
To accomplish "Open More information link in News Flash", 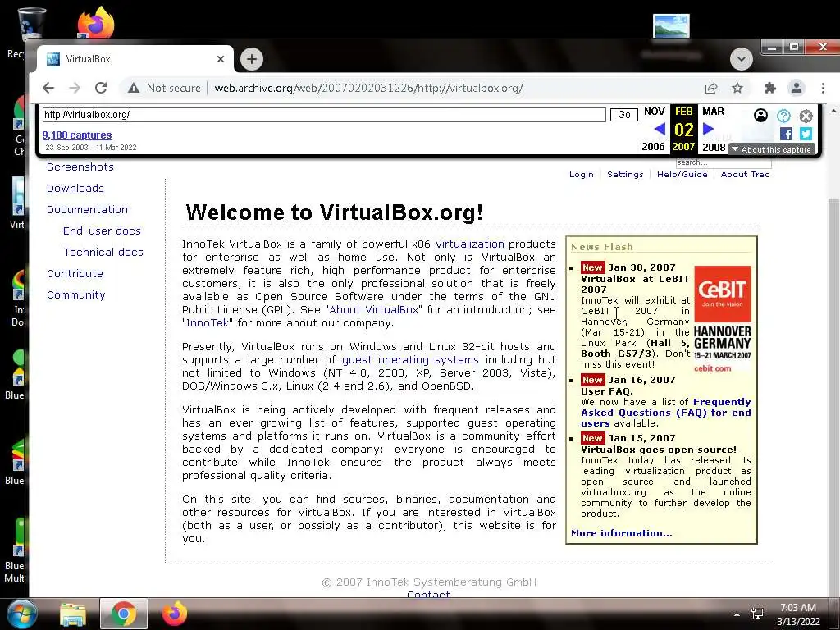I will click(622, 533).
